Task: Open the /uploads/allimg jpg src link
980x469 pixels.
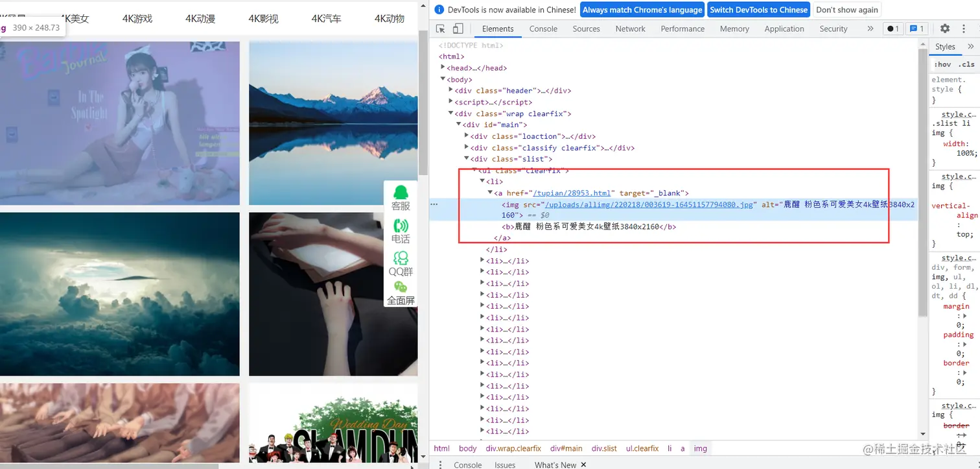Action: [x=649, y=204]
